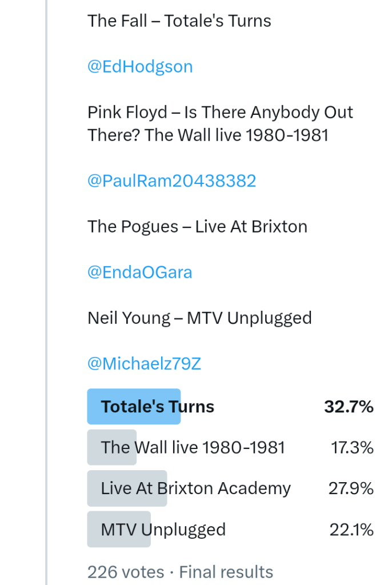Select the MTV Unplugged poll option
Image resolution: width=392 pixels, height=585 pixels.
pos(163,530)
